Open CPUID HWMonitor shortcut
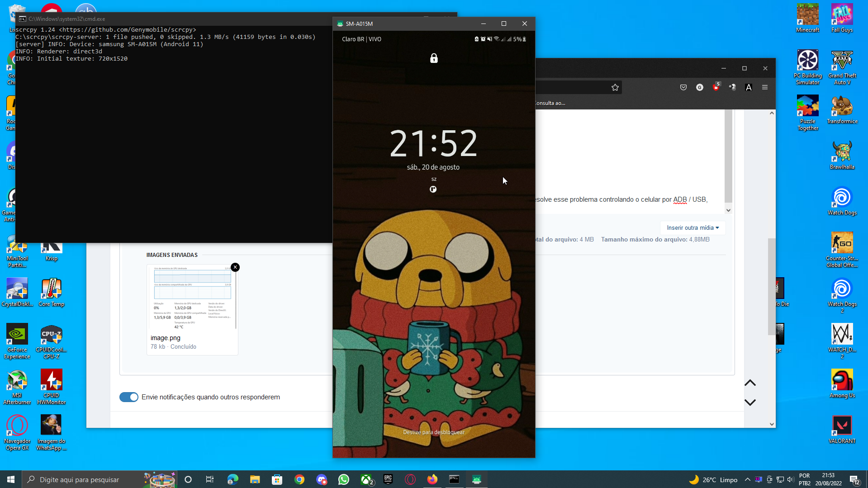The width and height of the screenshot is (868, 488). pos(51,387)
